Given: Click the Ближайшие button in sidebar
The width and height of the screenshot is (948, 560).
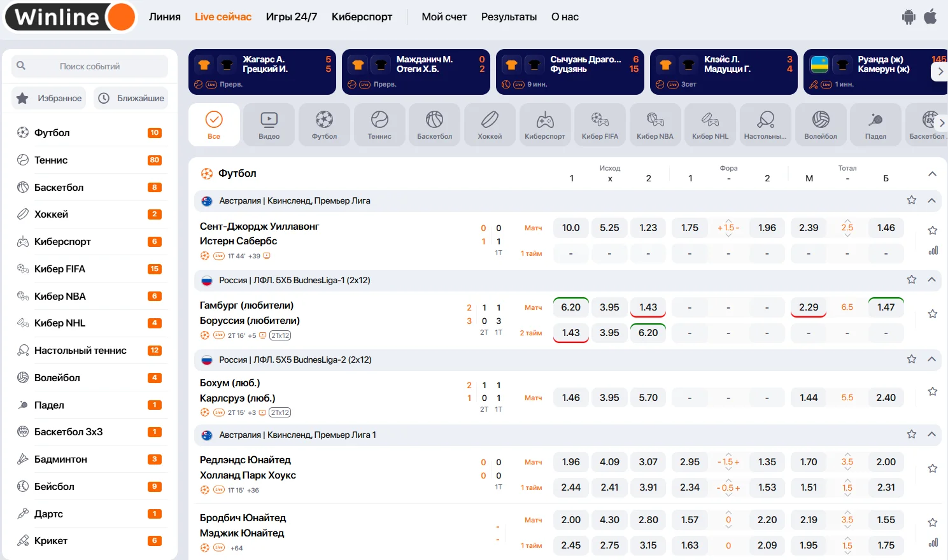Looking at the screenshot, I should click(131, 98).
